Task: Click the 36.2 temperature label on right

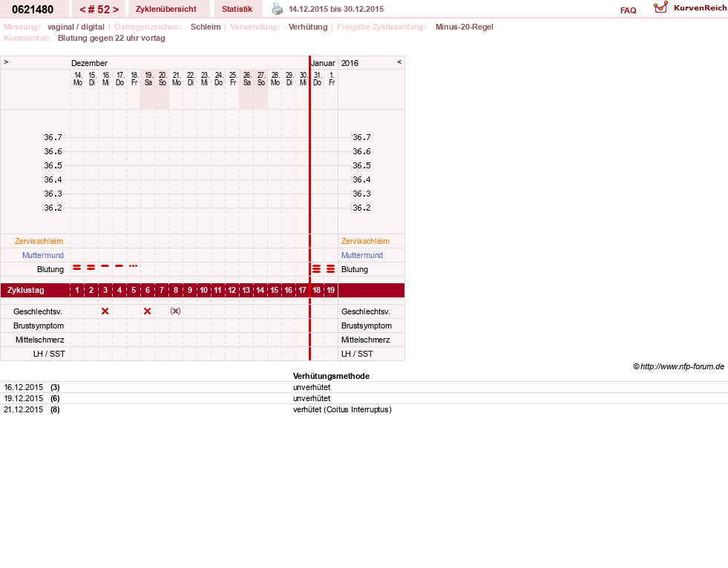Action: pos(361,208)
